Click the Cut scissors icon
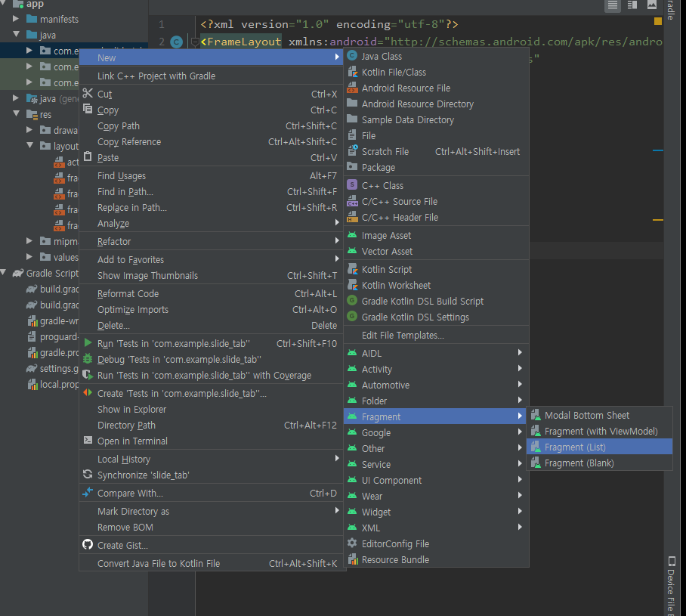 tap(88, 93)
